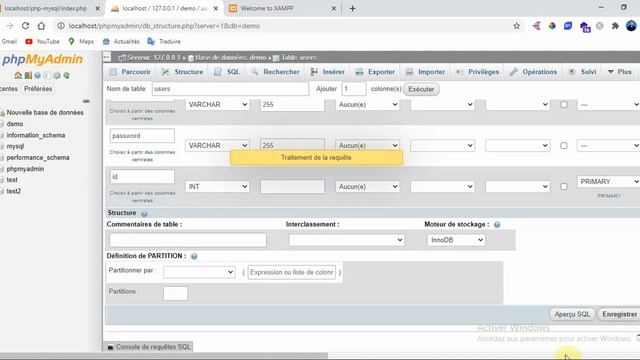Switch to the SQL tab

[227, 72]
